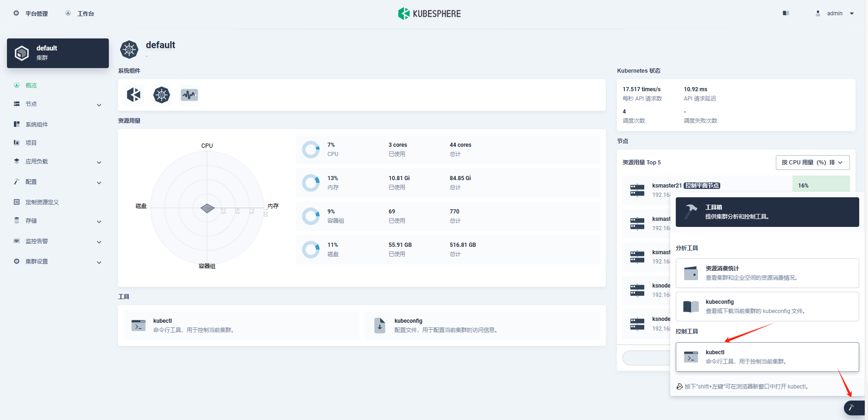Screen dimensions: 868x420
Task: Click the KubeSphere system component icon
Action: coord(134,95)
